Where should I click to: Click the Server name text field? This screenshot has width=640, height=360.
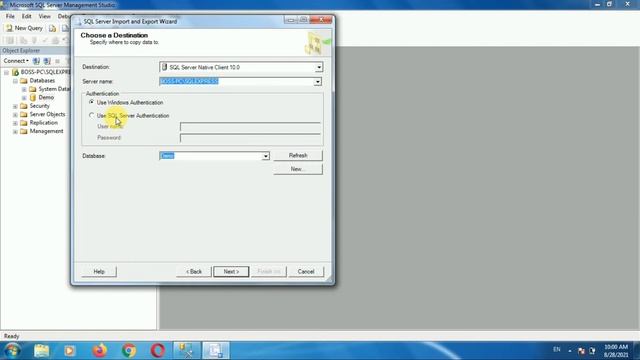[x=236, y=82]
